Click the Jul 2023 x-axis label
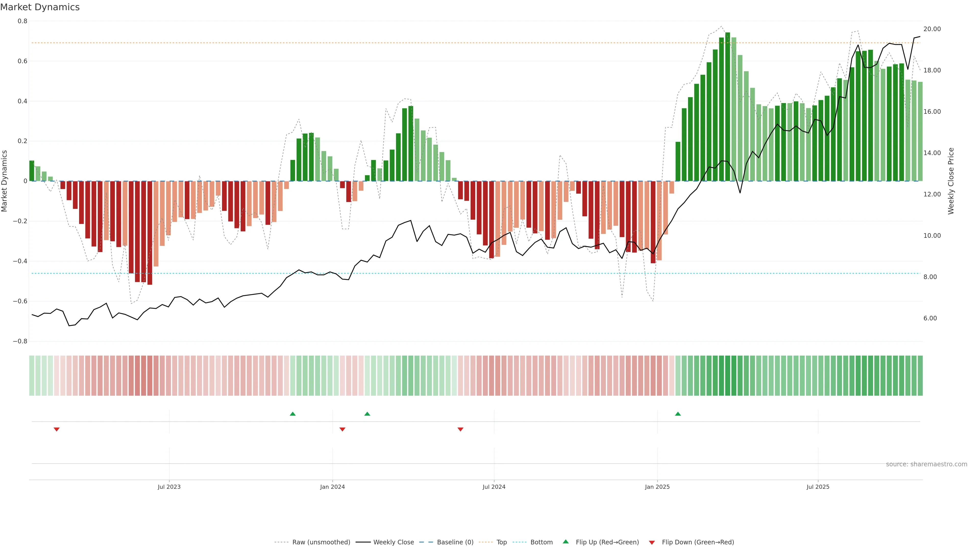Viewport: 980px width, 551px height. [169, 487]
